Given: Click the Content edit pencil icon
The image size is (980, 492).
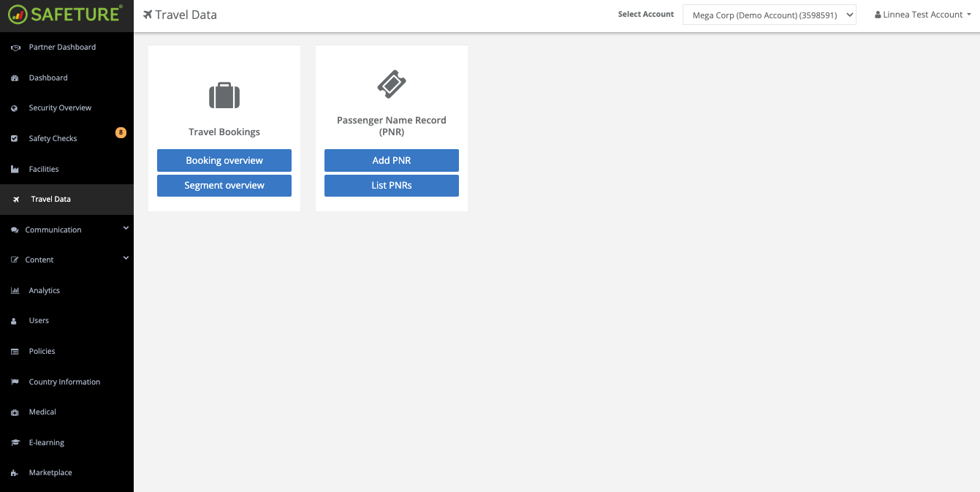Looking at the screenshot, I should (x=15, y=260).
